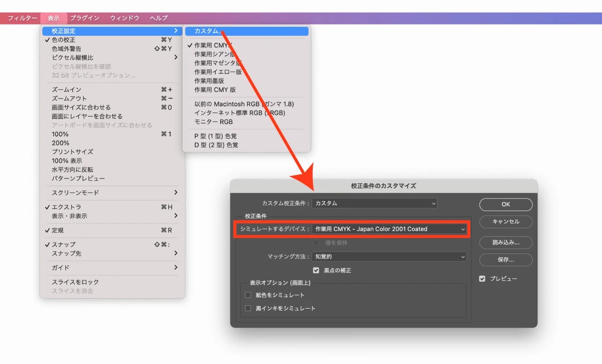The image size is (602, 364).
Task: Open the Help menu
Action: (x=158, y=18)
